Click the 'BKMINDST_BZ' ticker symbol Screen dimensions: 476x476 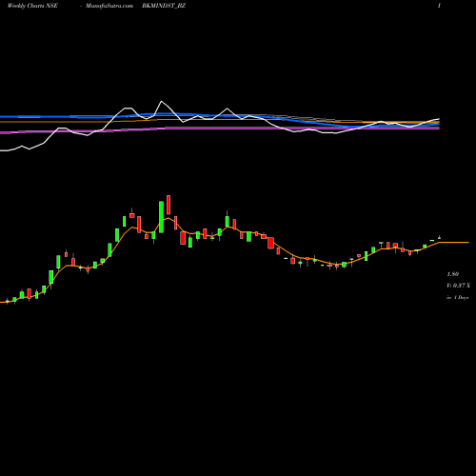pos(164,6)
